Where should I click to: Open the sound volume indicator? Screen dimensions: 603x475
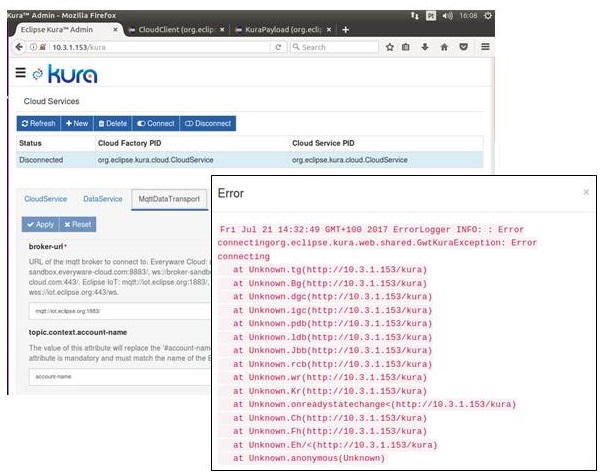[447, 16]
